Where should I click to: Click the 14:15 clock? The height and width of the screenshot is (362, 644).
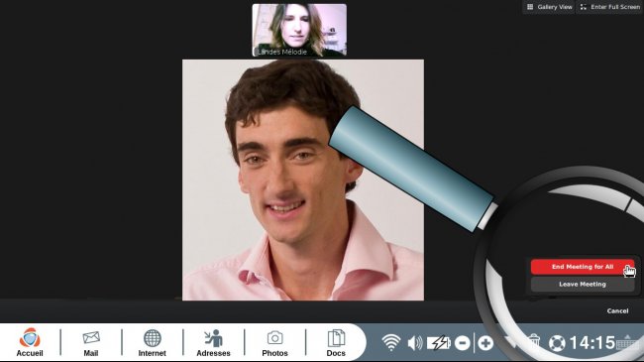pyautogui.click(x=591, y=343)
